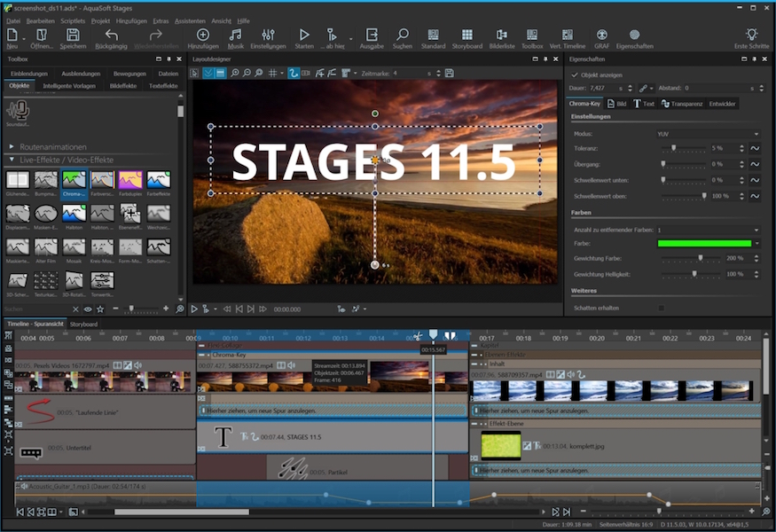Open Modus YUV dropdown

click(x=708, y=134)
